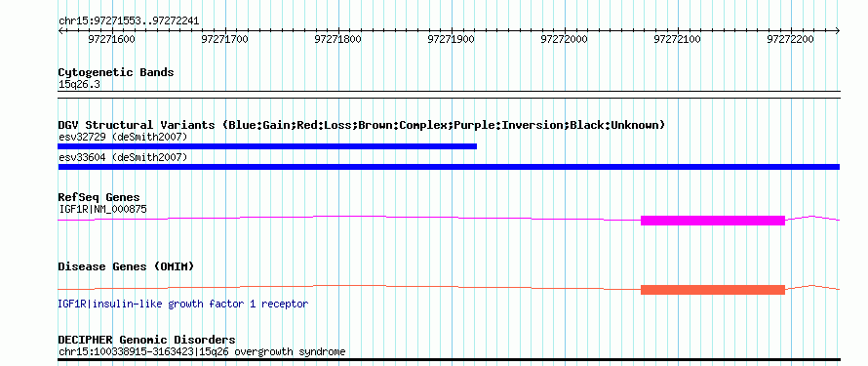Select the orange IGF1R OMIM exon block
The width and height of the screenshot is (868, 366).
[713, 290]
